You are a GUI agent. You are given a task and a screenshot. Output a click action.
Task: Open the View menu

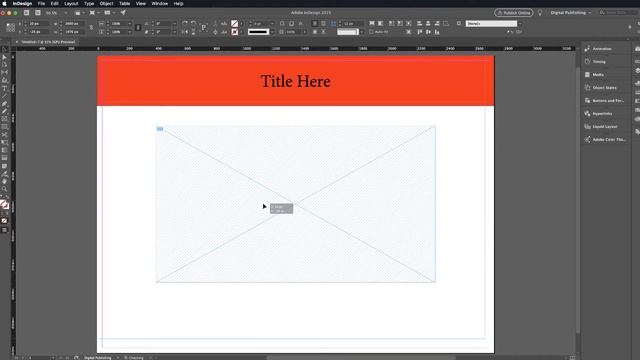141,4
